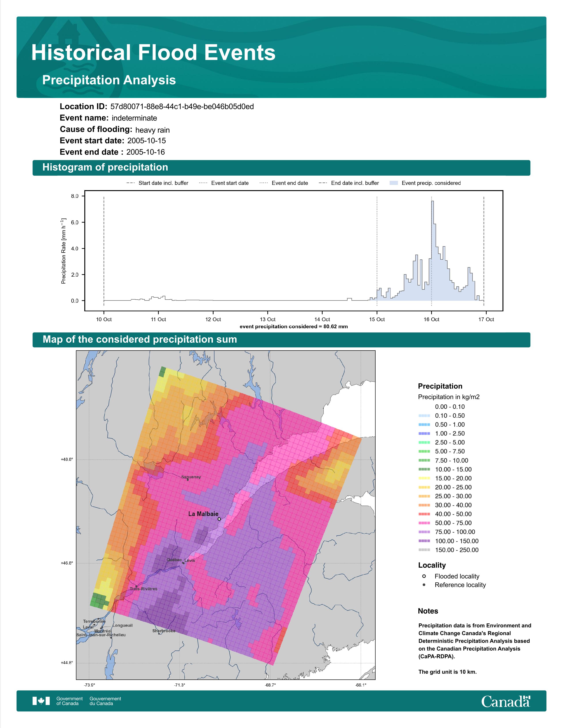
Task: Click the '15 Oct' axis label on histogram
Action: 377,319
